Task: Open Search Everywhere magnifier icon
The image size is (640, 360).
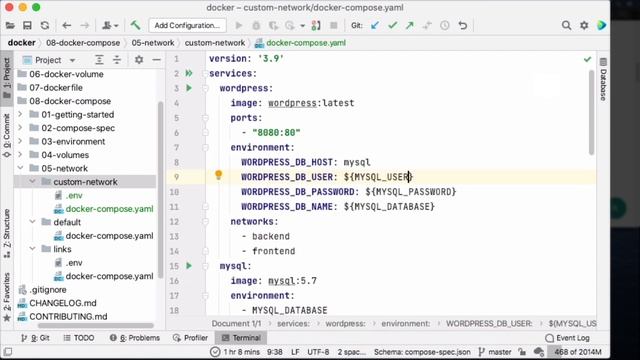Action: [566, 25]
